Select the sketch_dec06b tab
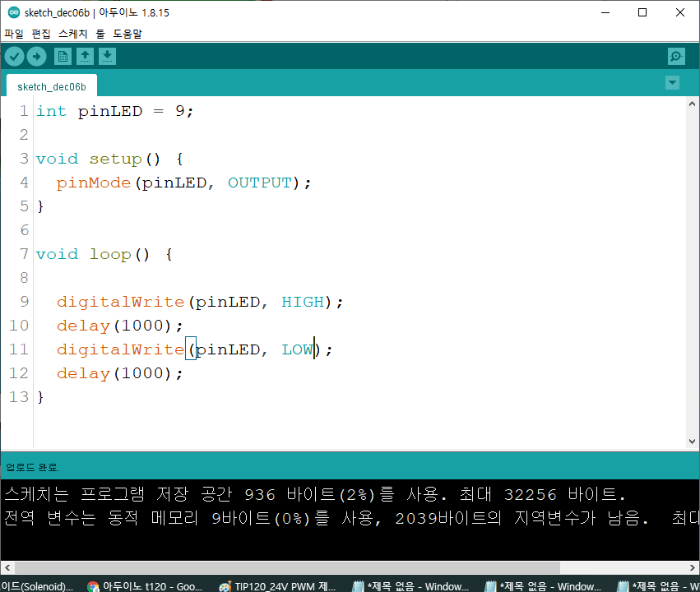The image size is (700, 592). coord(52,86)
